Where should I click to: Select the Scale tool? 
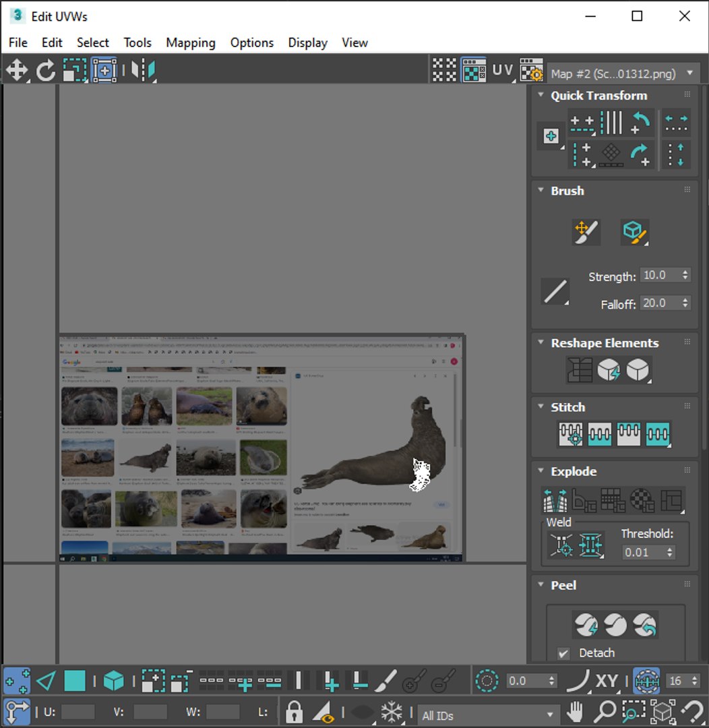point(75,71)
